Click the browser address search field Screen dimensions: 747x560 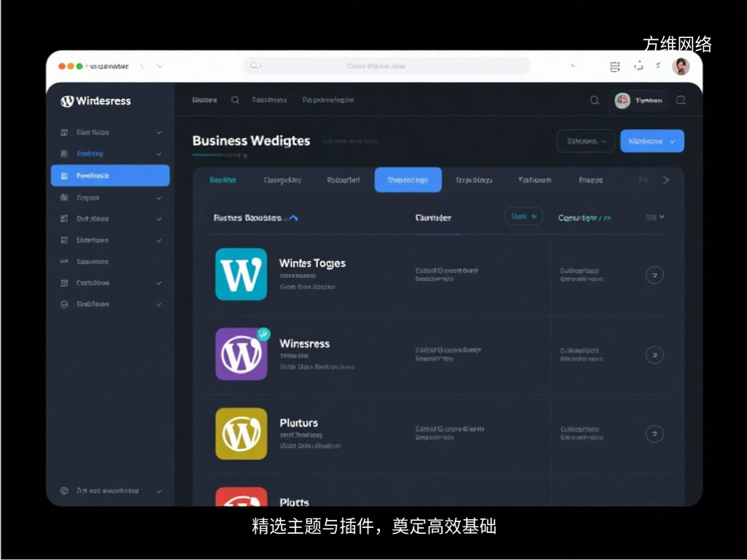387,66
